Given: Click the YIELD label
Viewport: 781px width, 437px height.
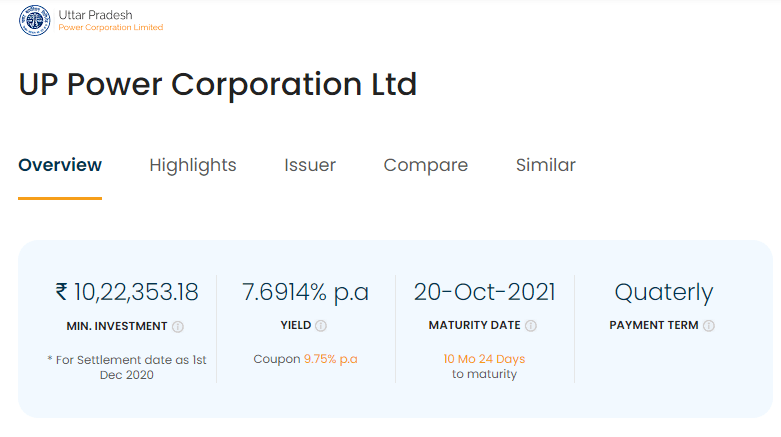Looking at the screenshot, I should click(x=296, y=325).
